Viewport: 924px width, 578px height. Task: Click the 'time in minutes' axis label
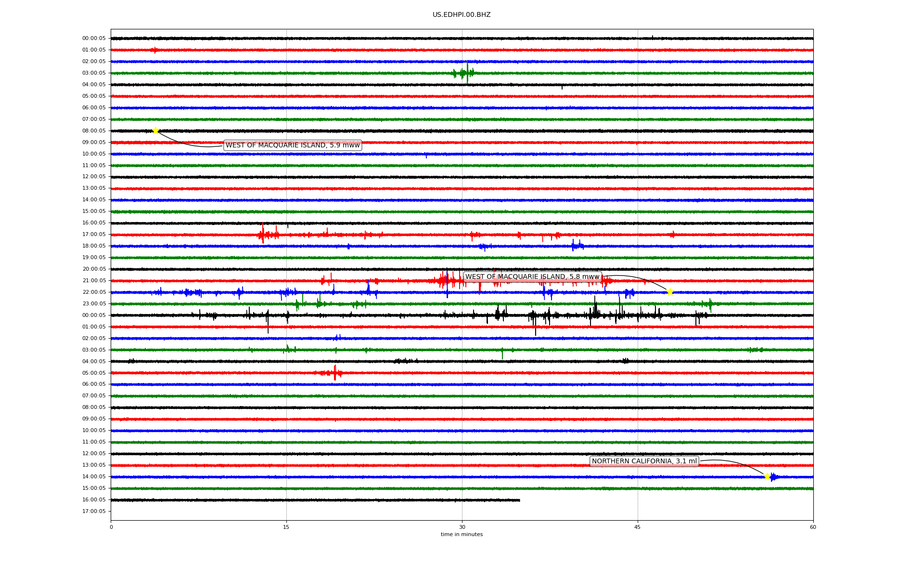(x=462, y=534)
